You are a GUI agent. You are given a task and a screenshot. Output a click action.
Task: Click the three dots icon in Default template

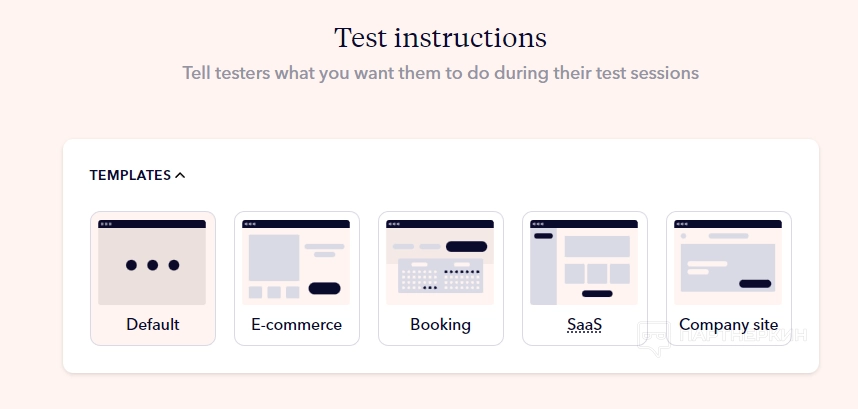coord(153,265)
